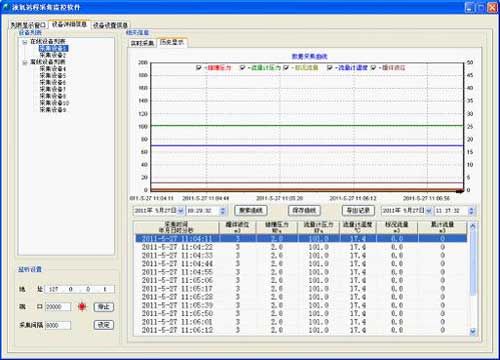Viewport: 500px width, 360px height.
Task: Collapse the 离线设备列表 tree node
Action: pos(25,62)
